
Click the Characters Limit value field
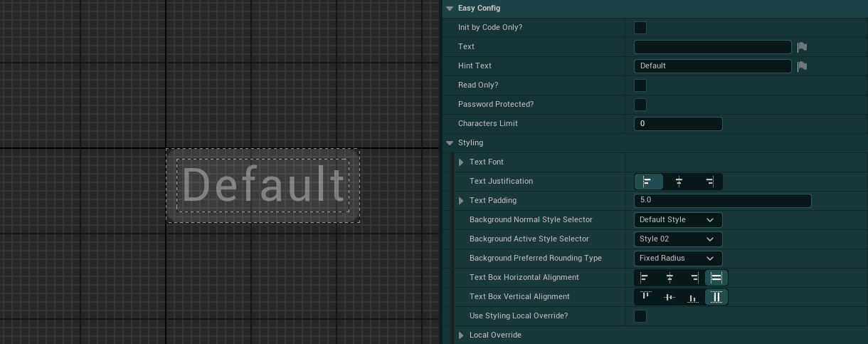click(678, 124)
